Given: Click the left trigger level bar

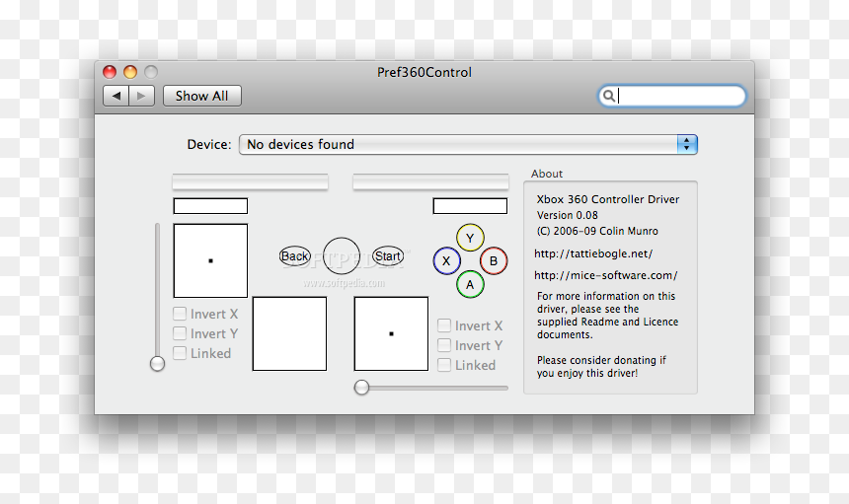Looking at the screenshot, I should pos(250,181).
